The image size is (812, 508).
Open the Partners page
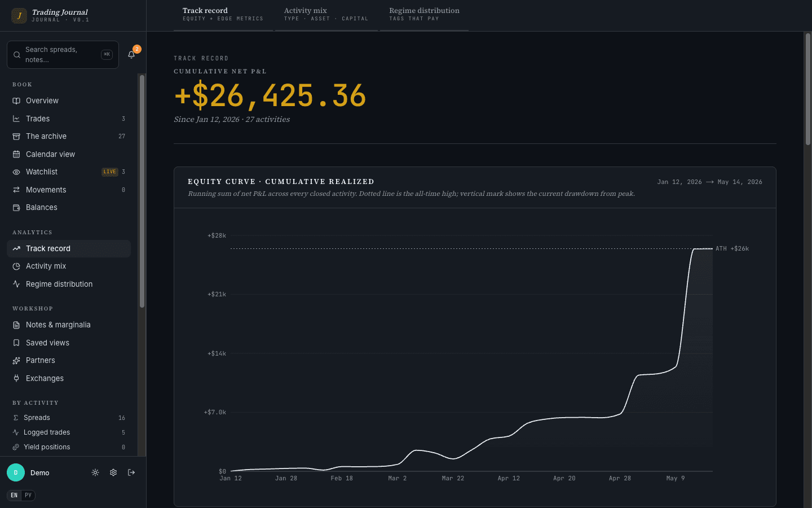[x=69, y=361]
